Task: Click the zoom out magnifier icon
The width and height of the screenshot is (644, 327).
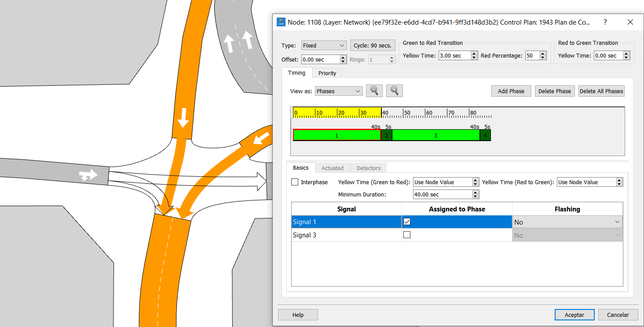Action: pyautogui.click(x=395, y=91)
